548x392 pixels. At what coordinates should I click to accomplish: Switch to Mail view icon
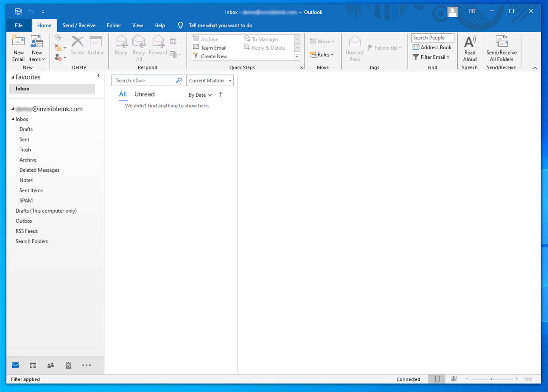15,365
